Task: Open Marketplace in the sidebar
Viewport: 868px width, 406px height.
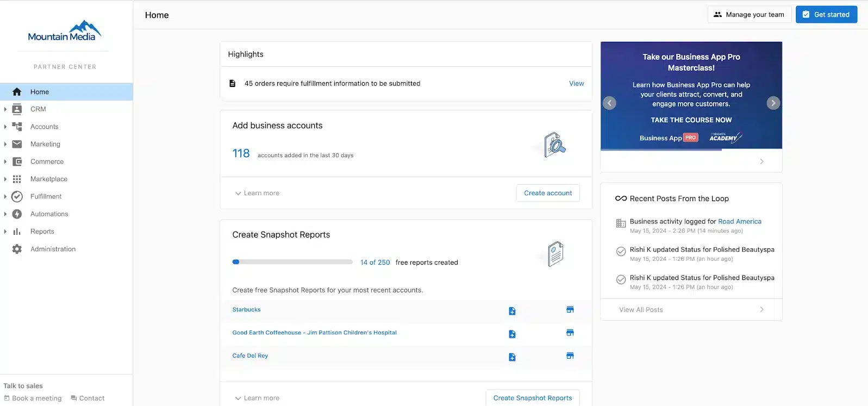Action: click(x=66, y=179)
